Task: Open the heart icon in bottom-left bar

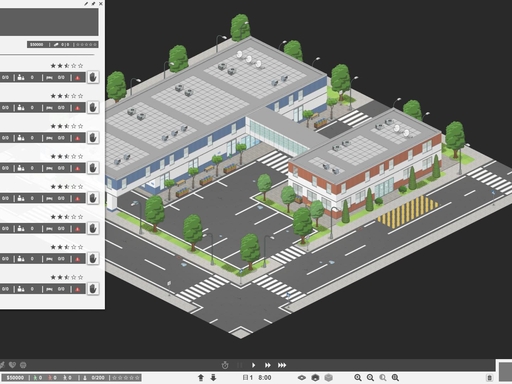Action: (x=12, y=365)
